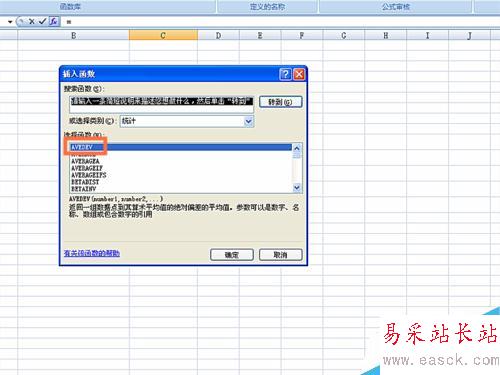Click the 确定 (OK) button

(x=232, y=255)
